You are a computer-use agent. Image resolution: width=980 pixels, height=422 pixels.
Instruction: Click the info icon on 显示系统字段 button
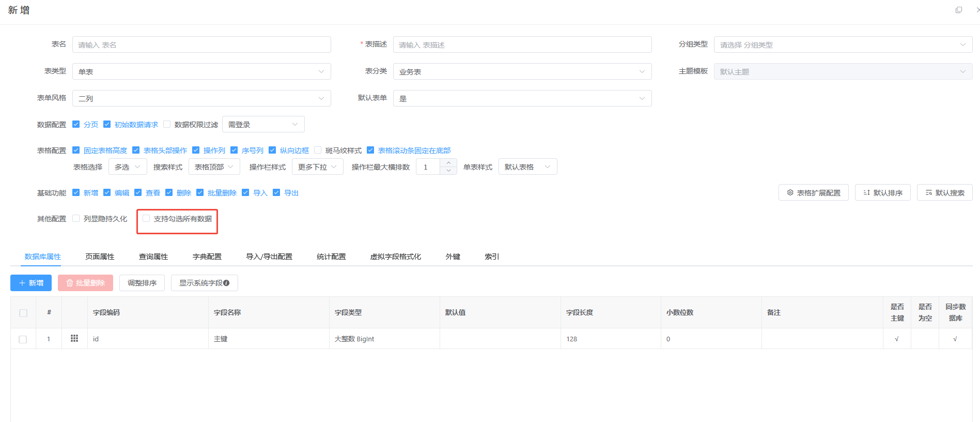(x=226, y=283)
